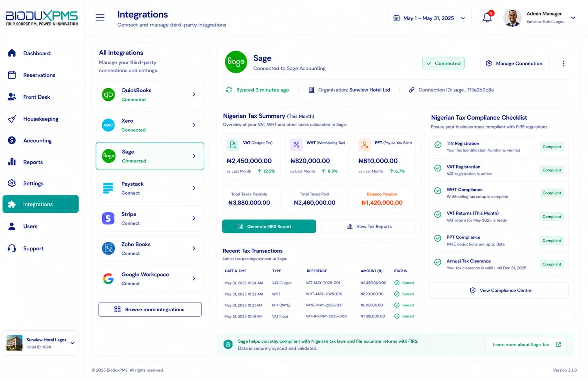
Task: Click Compliant badge for PPT Compliance
Action: click(x=552, y=241)
